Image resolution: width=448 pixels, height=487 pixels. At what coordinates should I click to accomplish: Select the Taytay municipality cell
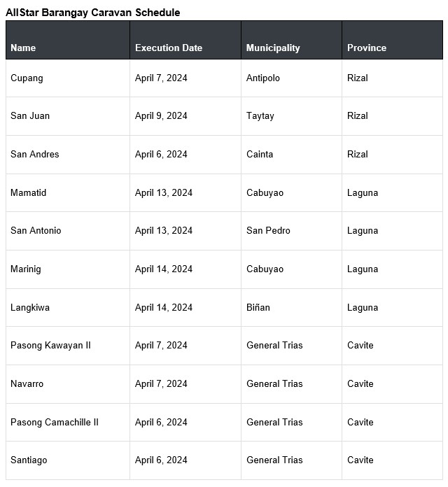tap(260, 115)
